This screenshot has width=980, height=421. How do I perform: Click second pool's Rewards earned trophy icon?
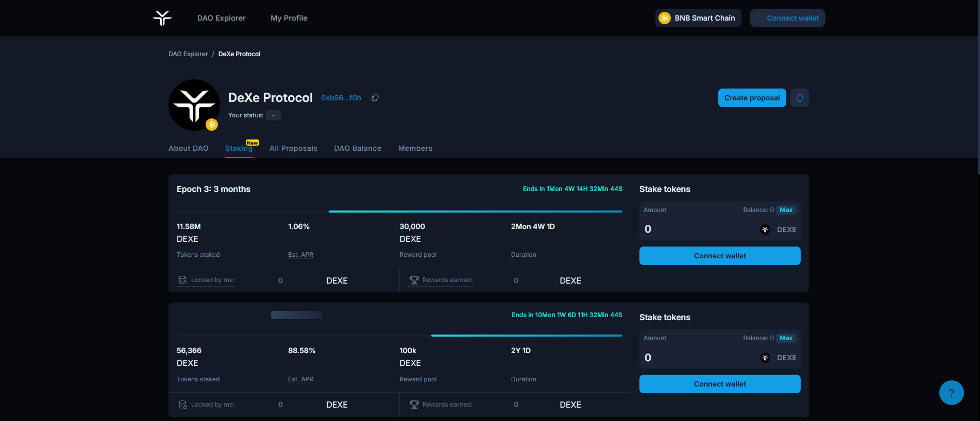click(414, 405)
